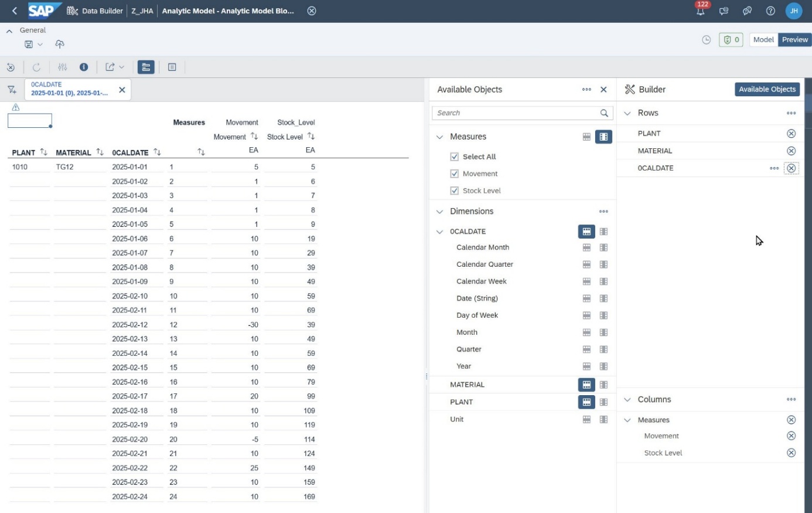Remove Stock Level from Builder columns

pyautogui.click(x=791, y=453)
